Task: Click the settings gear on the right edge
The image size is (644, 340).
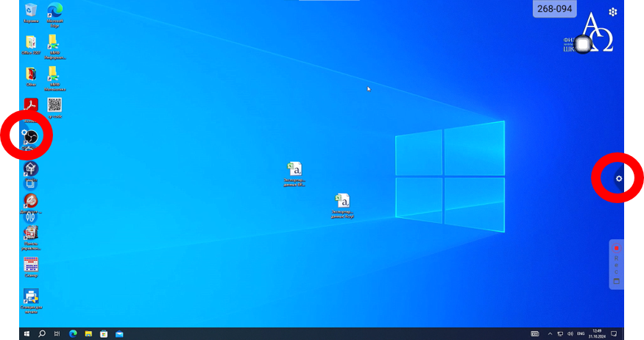Action: [619, 178]
